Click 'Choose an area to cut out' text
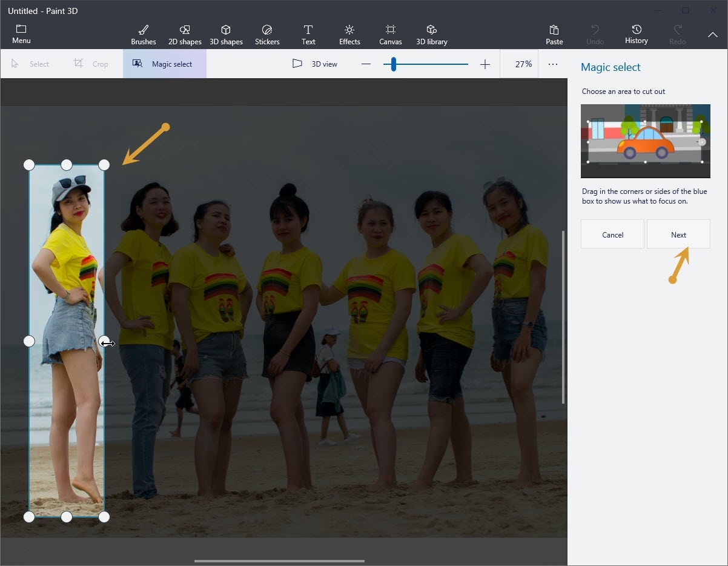The image size is (728, 566). pos(623,92)
